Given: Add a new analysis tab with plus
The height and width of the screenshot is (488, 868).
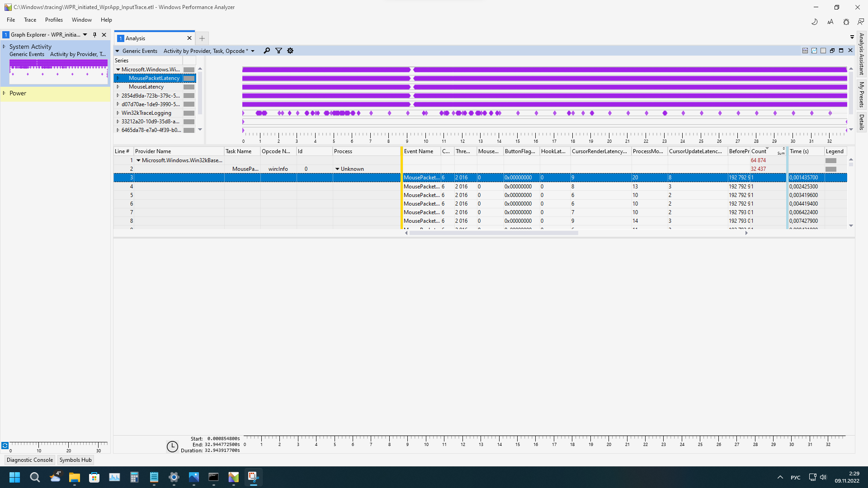Looking at the screenshot, I should point(202,38).
